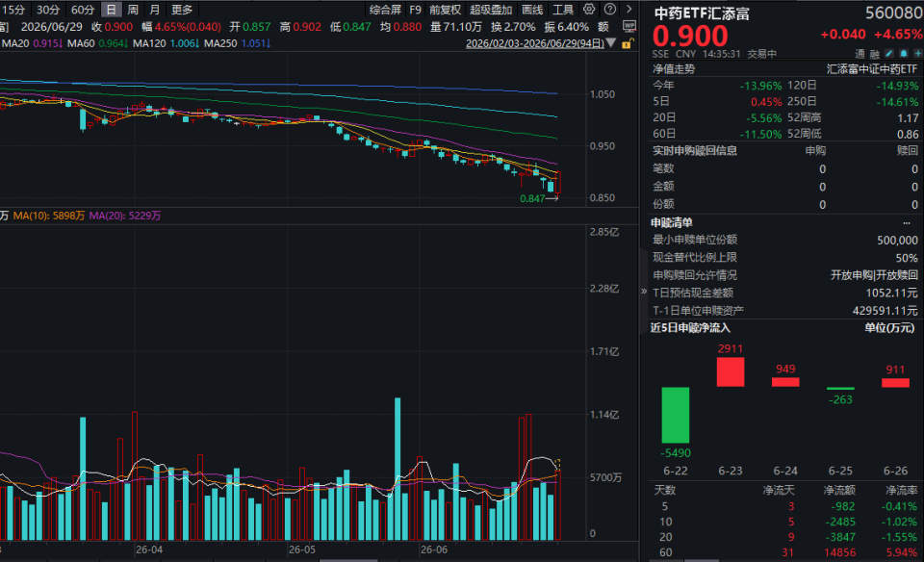This screenshot has height=562, width=924.
Task: Click the 429591.11元 unit asset value
Action: click(x=885, y=311)
